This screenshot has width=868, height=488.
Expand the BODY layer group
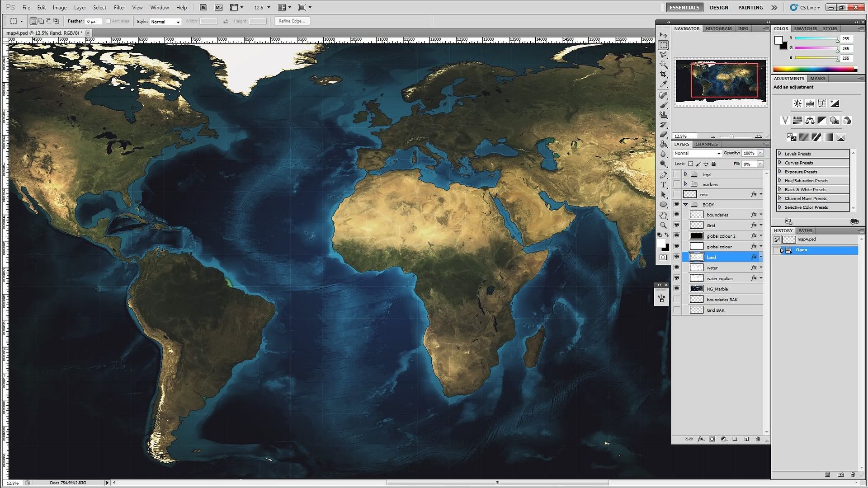tap(685, 204)
